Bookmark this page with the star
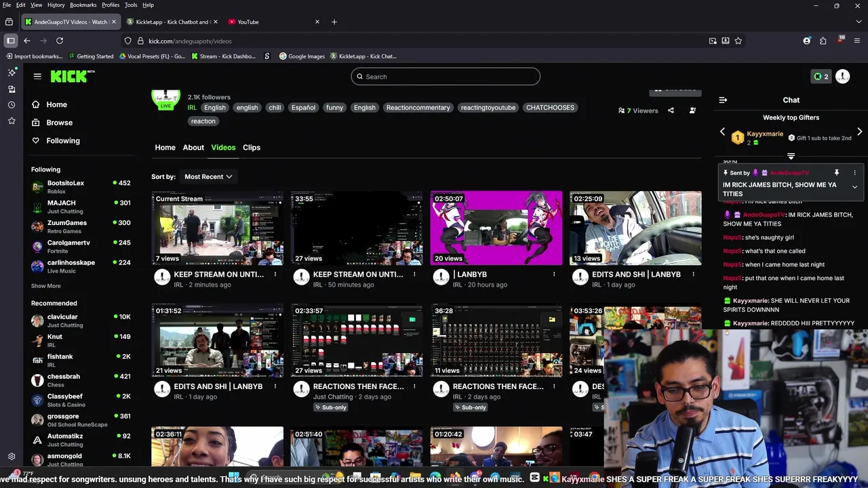Screen dimensions: 868x488 738,41
